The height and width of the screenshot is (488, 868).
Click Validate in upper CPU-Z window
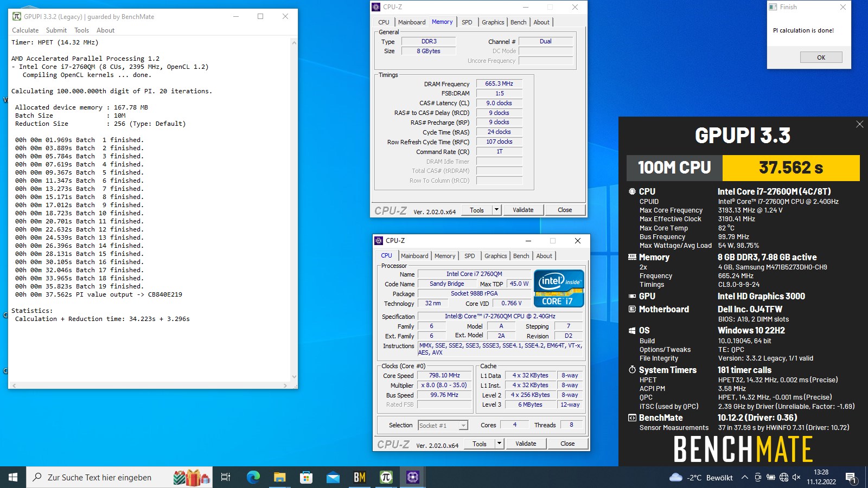tap(523, 210)
